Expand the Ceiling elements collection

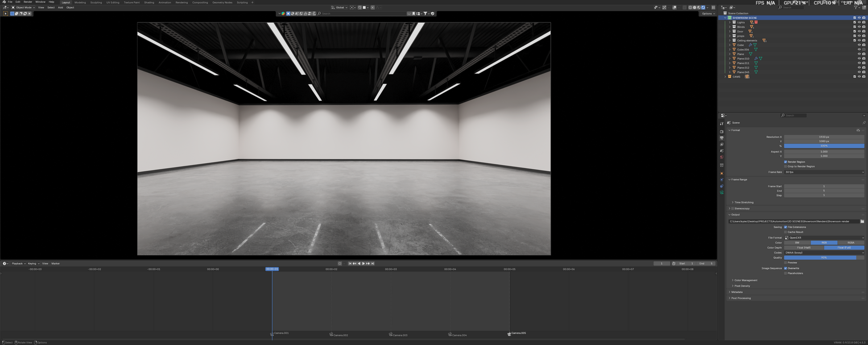tap(730, 41)
